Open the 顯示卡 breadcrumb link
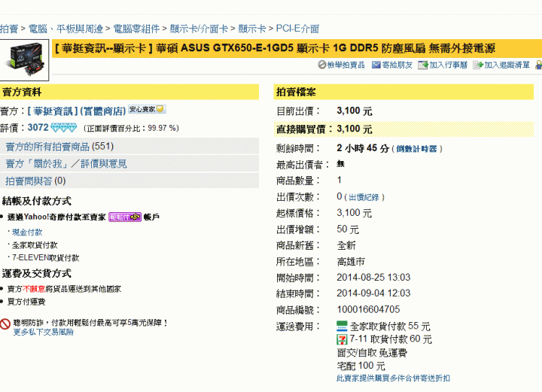 pyautogui.click(x=252, y=29)
